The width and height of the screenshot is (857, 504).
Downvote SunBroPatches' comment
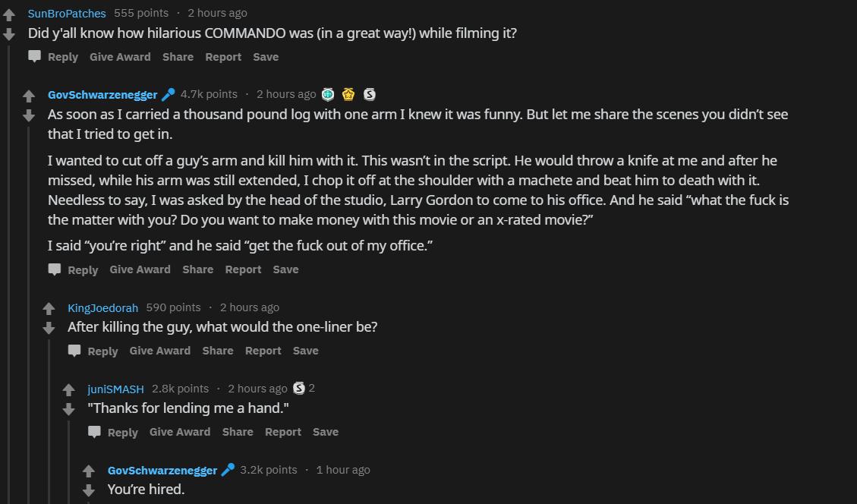point(9,34)
